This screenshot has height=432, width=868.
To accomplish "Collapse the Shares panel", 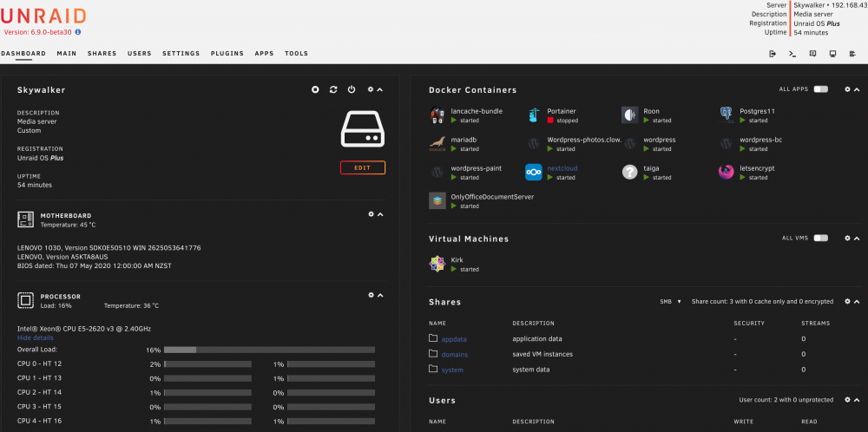I will (x=857, y=302).
